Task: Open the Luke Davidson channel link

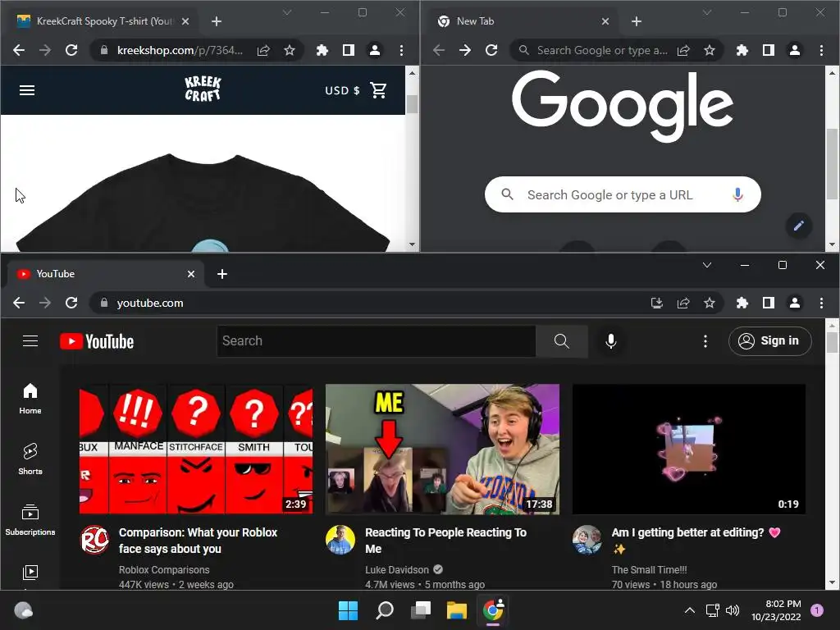Action: click(397, 570)
